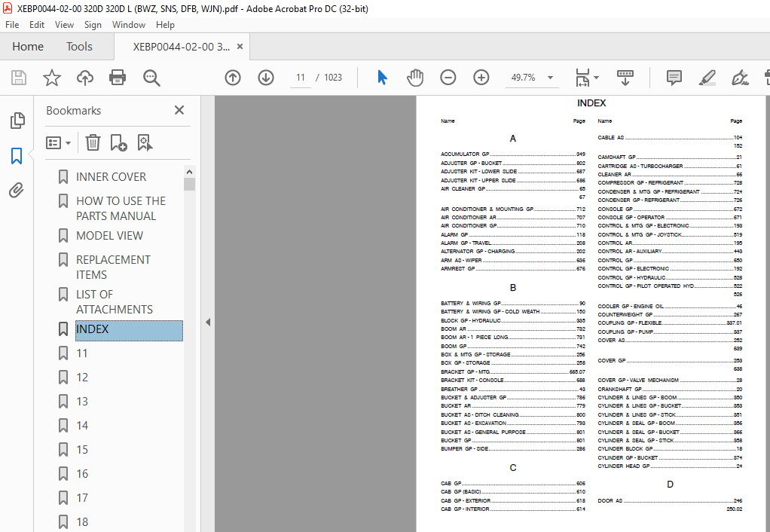Add a new bookmark icon

coord(118,143)
